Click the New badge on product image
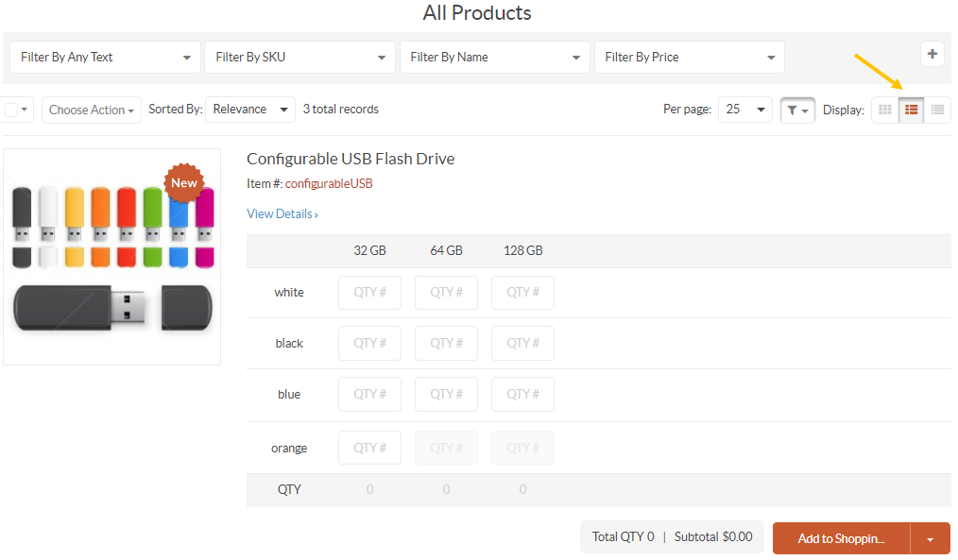Screen dimensions: 958x560 [184, 182]
